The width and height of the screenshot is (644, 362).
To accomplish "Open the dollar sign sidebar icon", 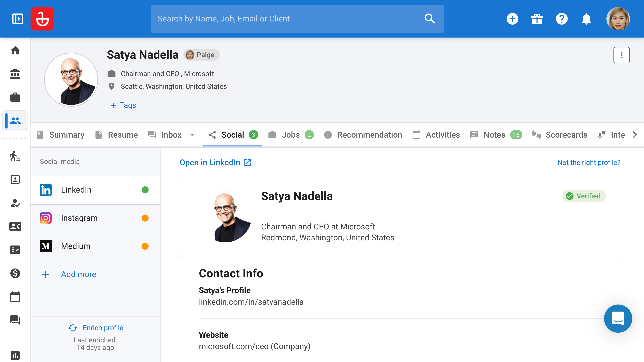I will tap(15, 273).
